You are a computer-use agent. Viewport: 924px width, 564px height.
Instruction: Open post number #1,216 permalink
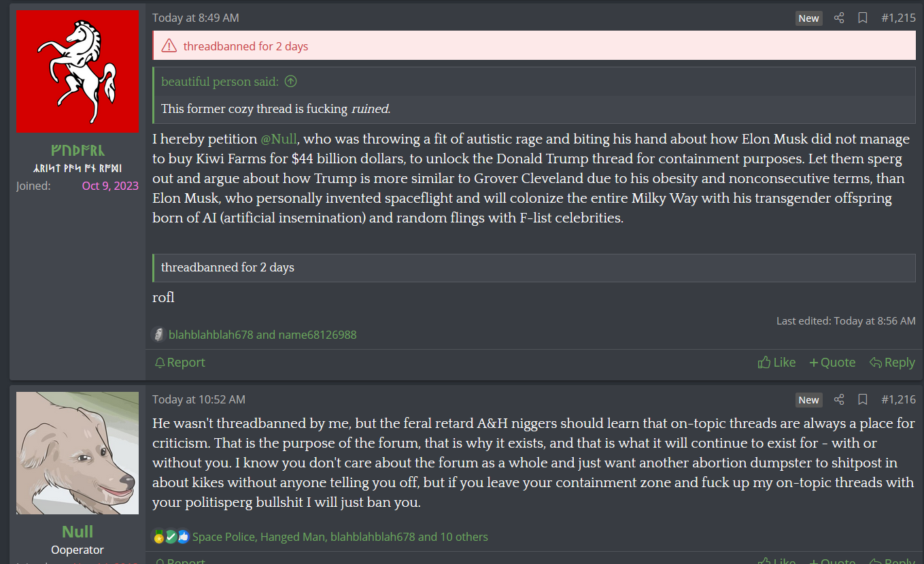[898, 399]
